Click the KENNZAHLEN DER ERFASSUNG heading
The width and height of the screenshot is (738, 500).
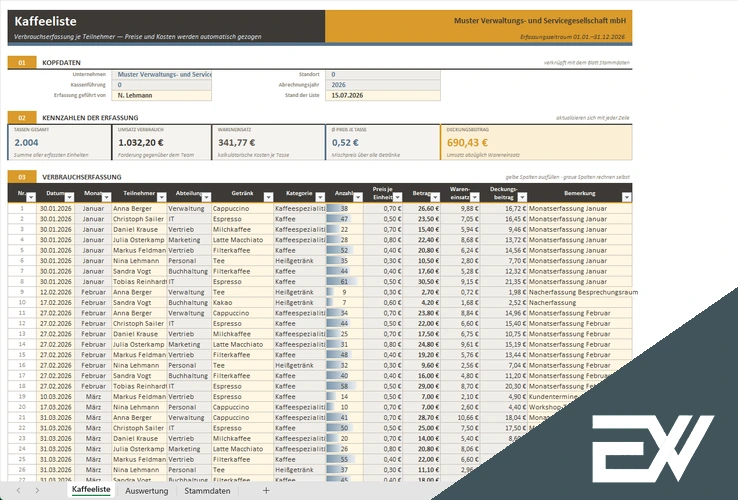click(90, 118)
